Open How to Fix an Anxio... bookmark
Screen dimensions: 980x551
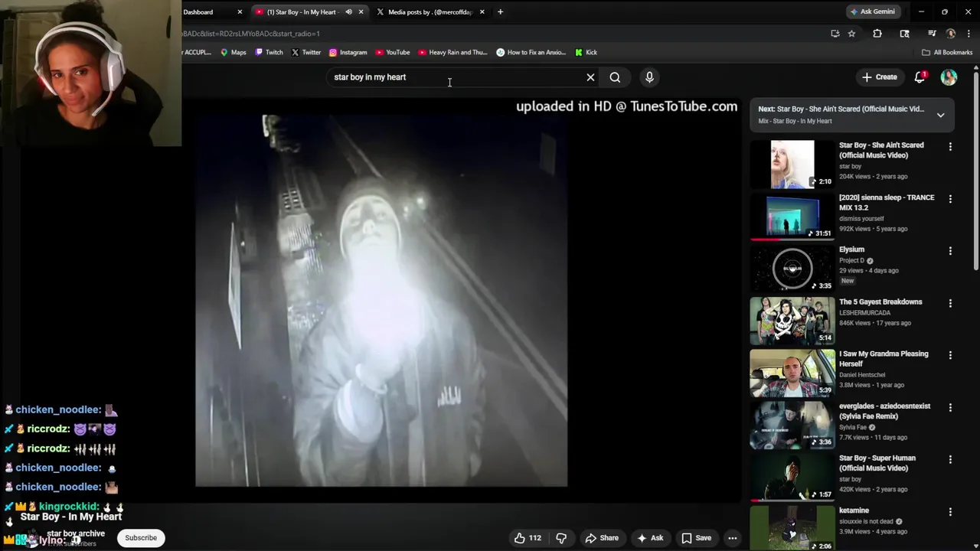click(x=531, y=52)
